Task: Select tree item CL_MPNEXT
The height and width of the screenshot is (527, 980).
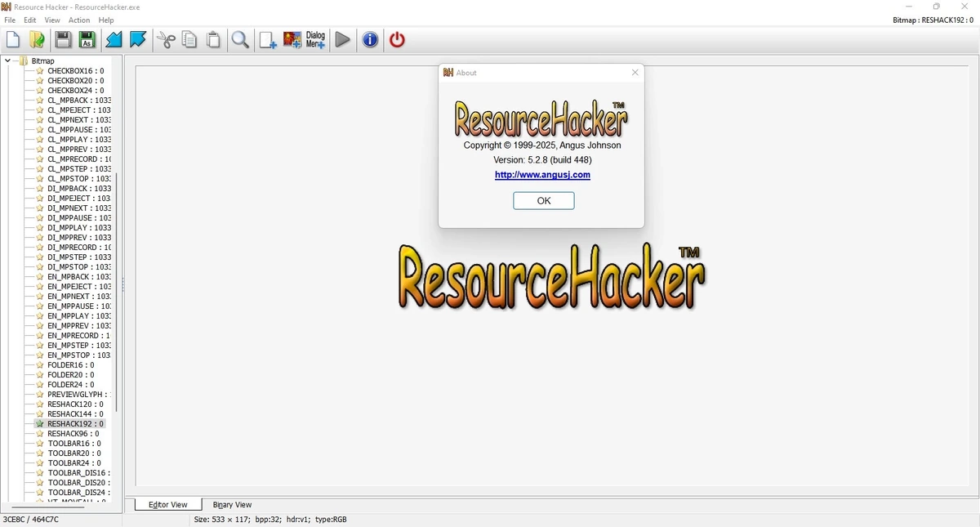Action: click(79, 120)
